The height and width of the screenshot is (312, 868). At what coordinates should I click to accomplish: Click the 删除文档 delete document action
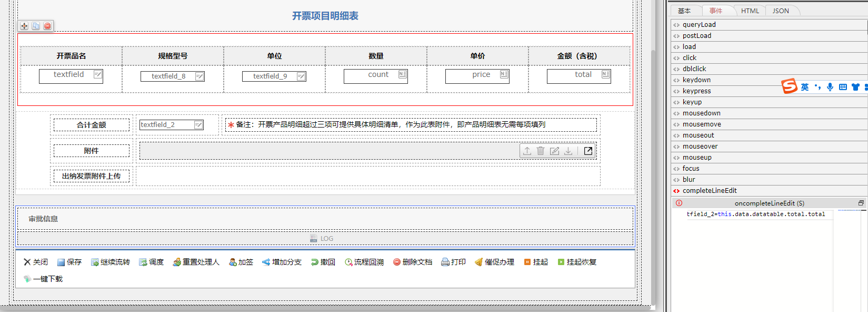(x=413, y=262)
